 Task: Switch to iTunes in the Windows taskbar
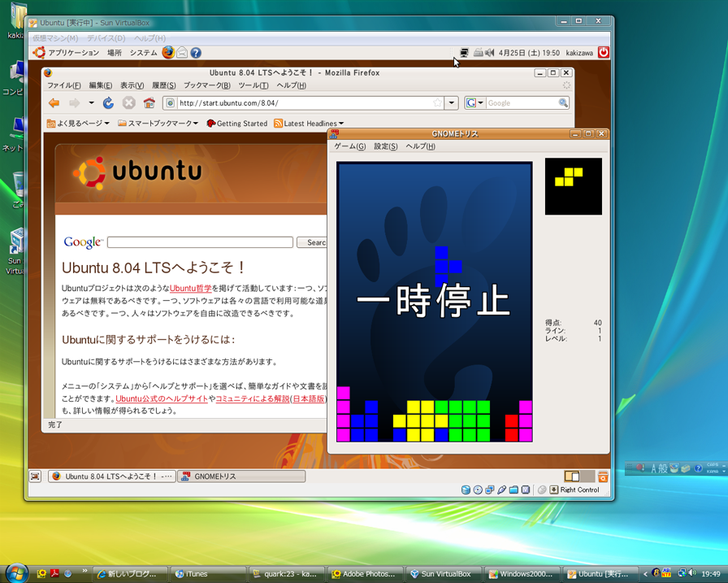[209, 574]
